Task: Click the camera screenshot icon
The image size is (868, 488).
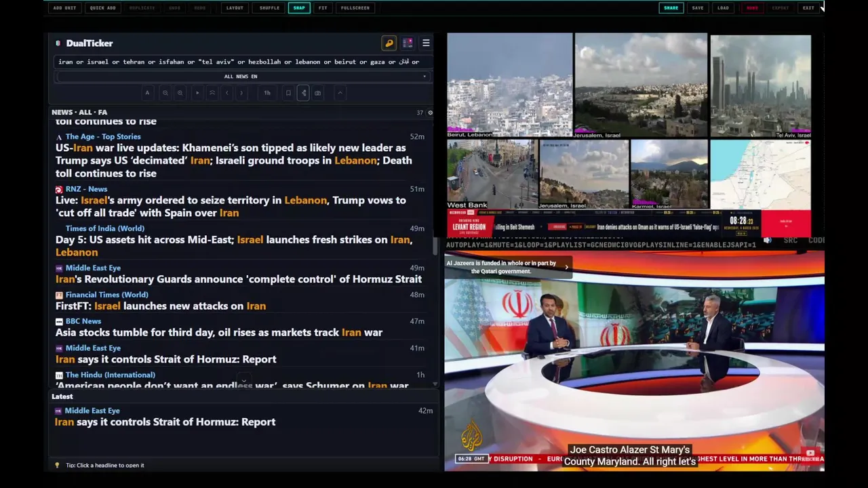Action: point(318,93)
